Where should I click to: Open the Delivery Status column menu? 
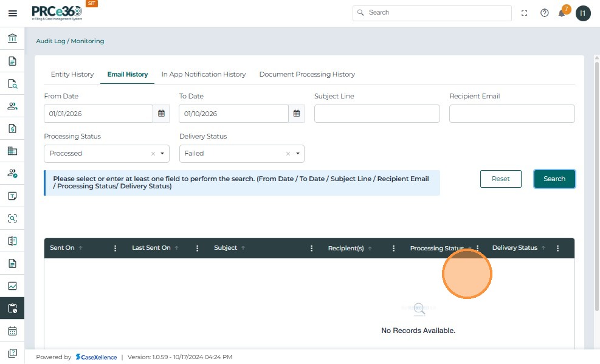(x=557, y=249)
